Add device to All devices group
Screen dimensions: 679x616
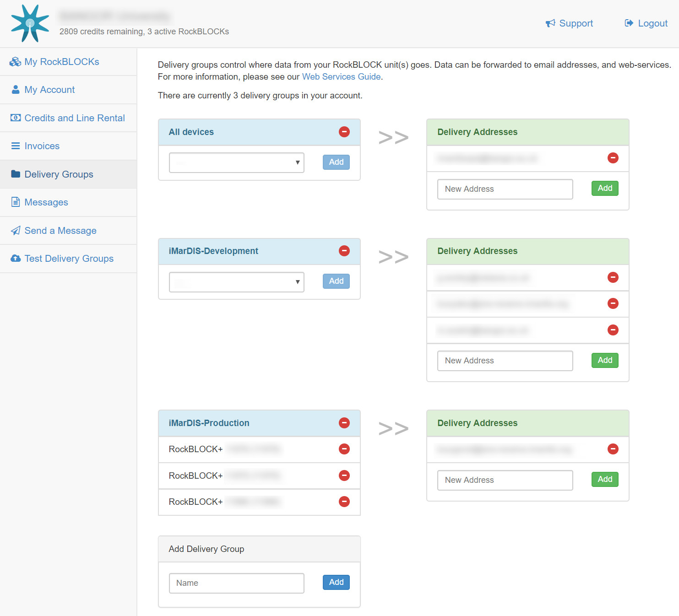point(336,162)
